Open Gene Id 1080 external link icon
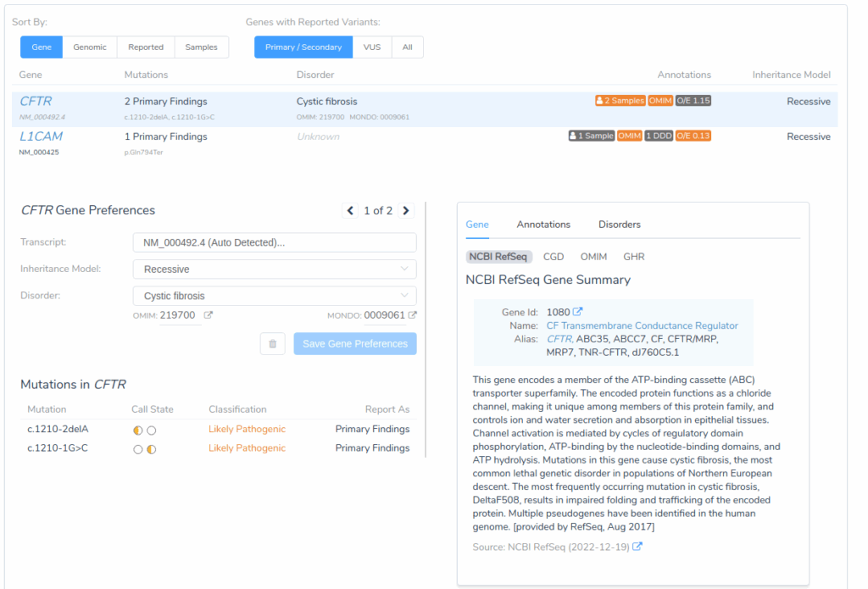Screen dimensions: 868x589 click(578, 312)
